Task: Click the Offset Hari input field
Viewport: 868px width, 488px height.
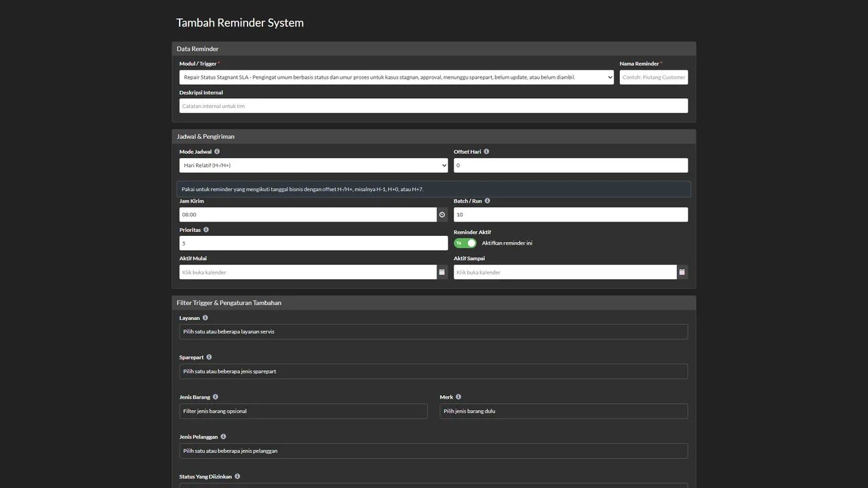Action: 571,165
